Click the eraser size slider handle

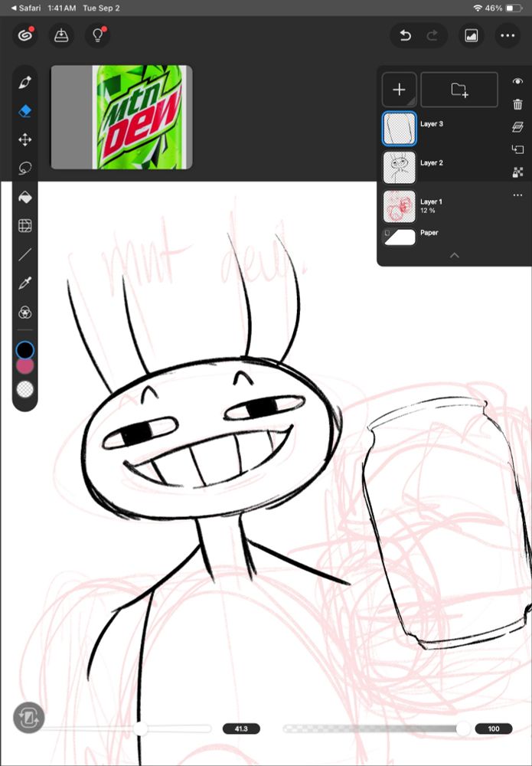coord(141,728)
